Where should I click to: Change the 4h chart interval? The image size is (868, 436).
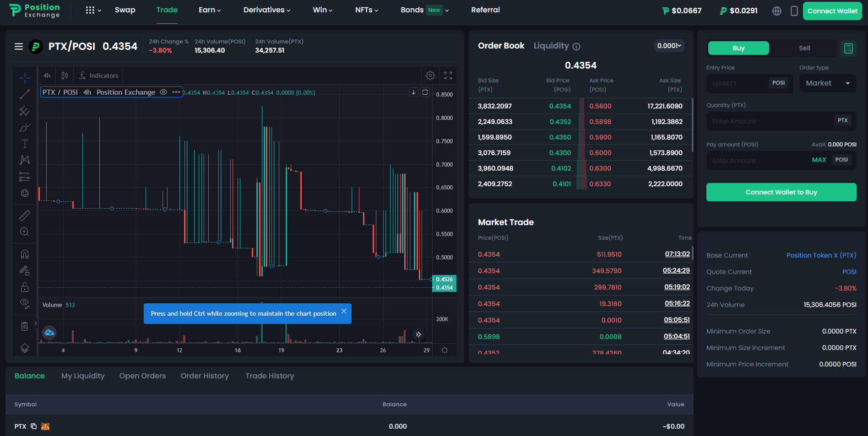pos(47,75)
